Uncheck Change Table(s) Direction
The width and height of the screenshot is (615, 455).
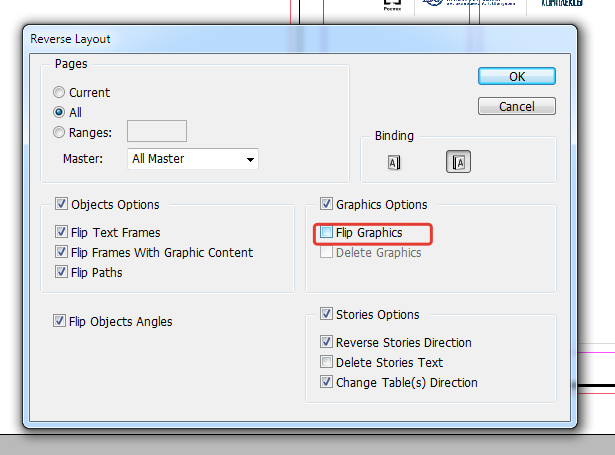(326, 382)
